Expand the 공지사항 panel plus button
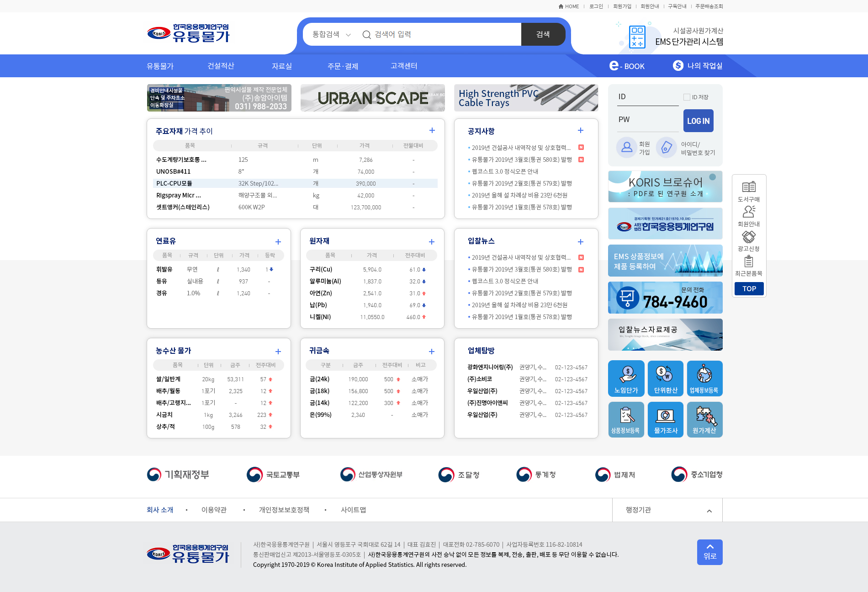 click(580, 131)
